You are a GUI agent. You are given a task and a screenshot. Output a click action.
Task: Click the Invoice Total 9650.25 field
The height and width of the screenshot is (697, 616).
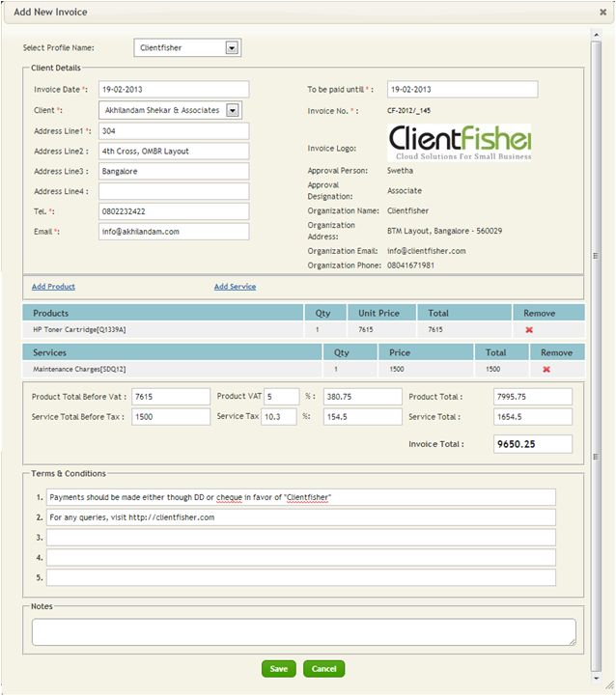[x=533, y=444]
